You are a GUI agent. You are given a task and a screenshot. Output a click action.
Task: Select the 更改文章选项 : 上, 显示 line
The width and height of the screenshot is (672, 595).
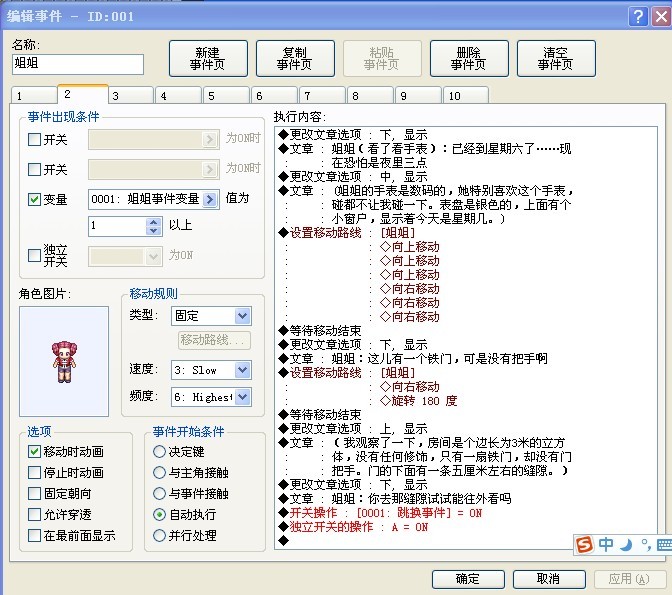pyautogui.click(x=353, y=428)
